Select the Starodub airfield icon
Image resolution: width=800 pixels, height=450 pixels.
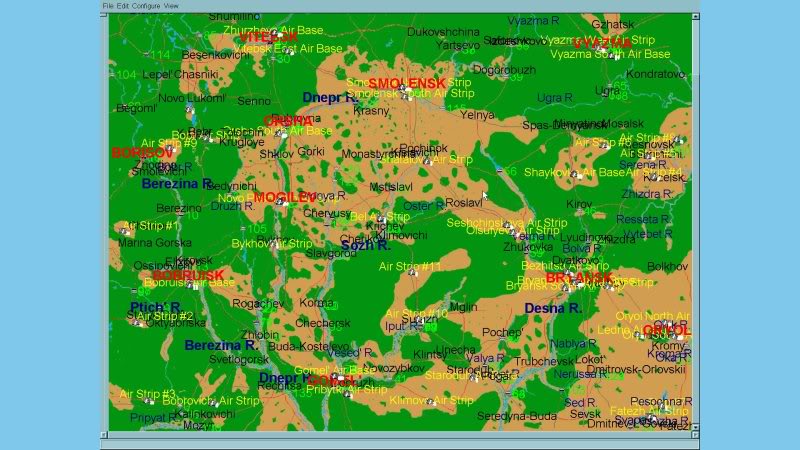point(473,378)
